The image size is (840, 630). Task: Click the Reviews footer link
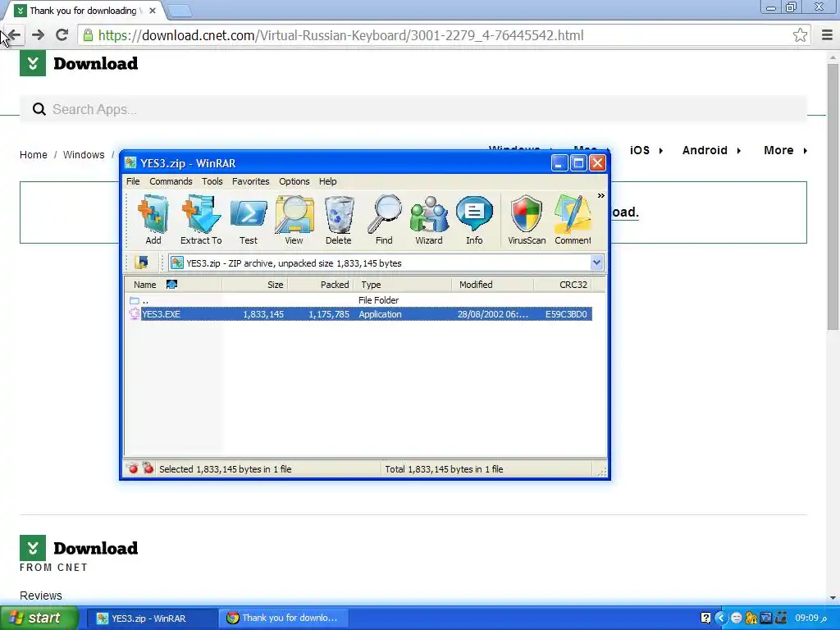[x=41, y=596]
